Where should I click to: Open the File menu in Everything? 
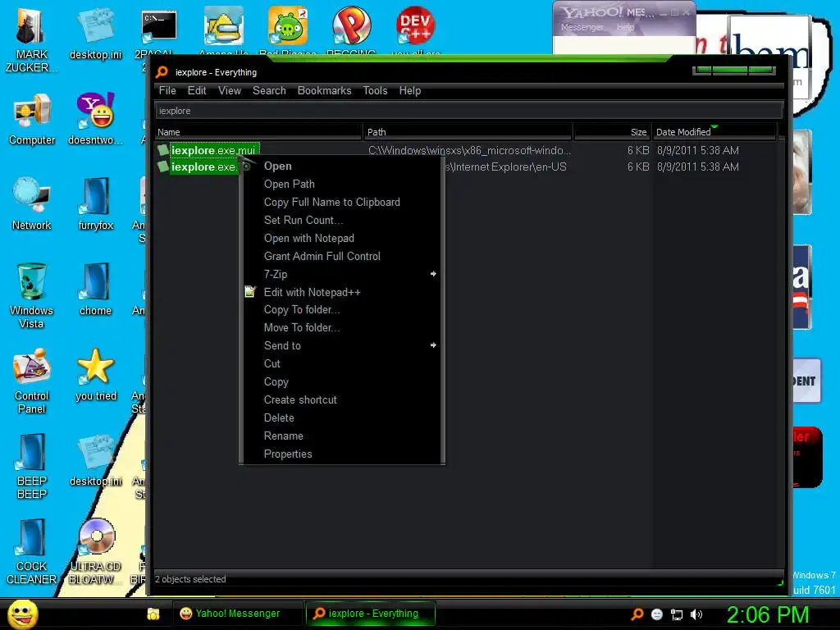click(167, 90)
